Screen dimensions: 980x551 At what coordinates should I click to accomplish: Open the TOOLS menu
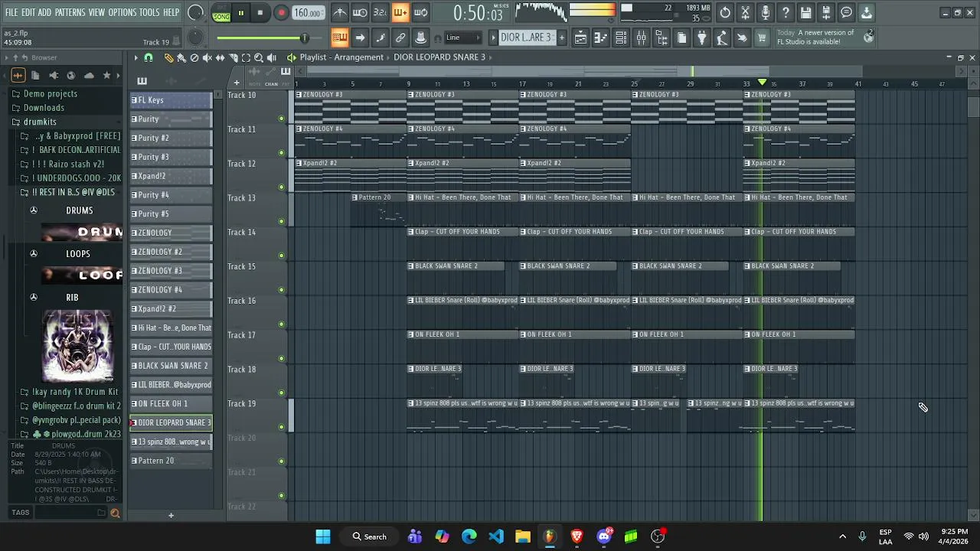coord(149,12)
